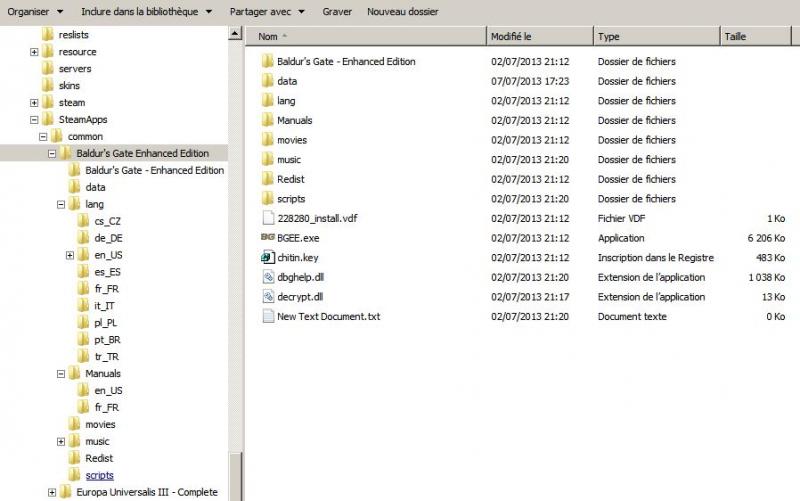Expand the steam folder in tree
The image size is (800, 501).
tap(34, 103)
